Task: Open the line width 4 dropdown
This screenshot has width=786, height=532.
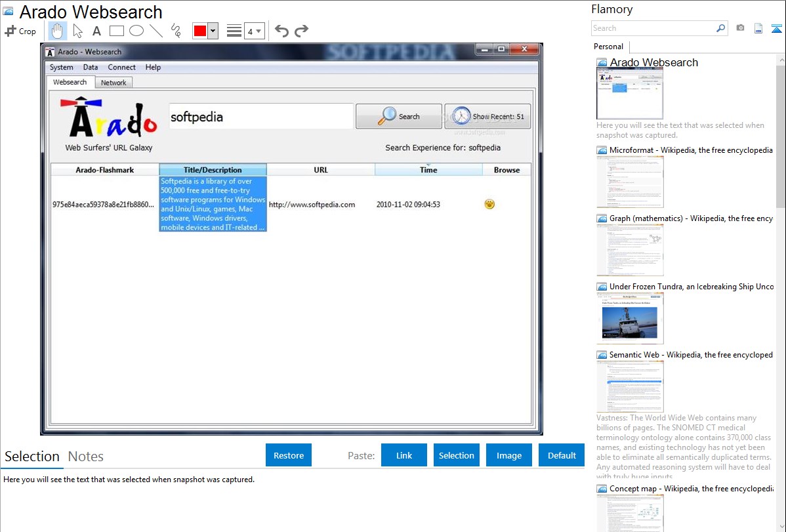Action: click(254, 31)
